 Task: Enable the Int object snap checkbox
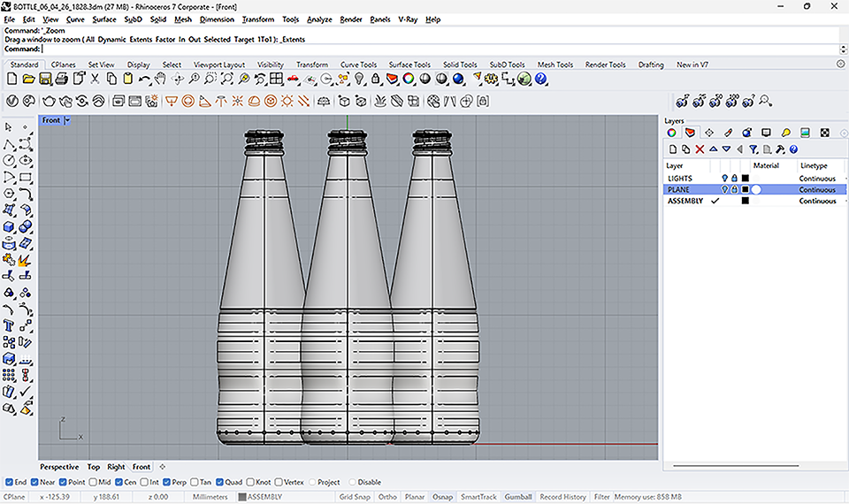pos(145,483)
